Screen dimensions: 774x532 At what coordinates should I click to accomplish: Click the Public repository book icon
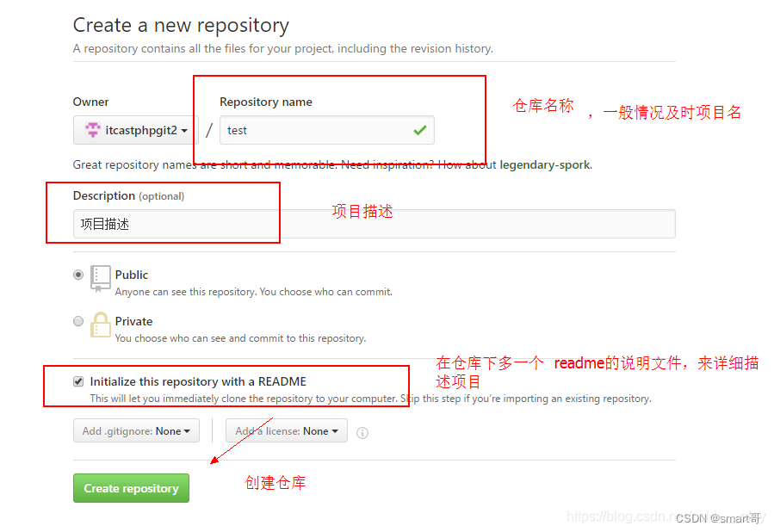coord(100,279)
